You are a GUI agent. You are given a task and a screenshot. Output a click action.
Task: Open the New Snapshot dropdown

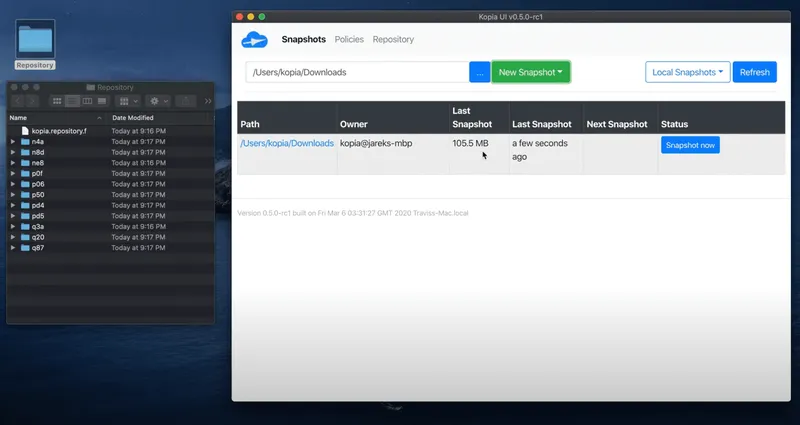point(531,72)
